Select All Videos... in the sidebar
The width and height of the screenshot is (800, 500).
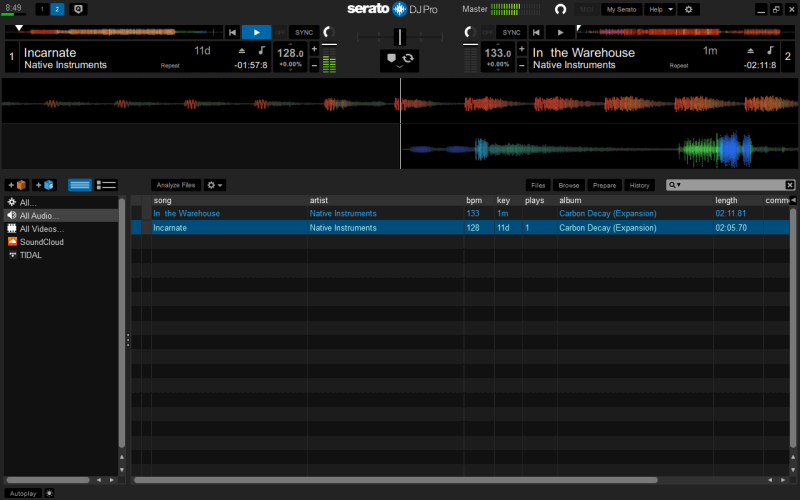[61, 229]
